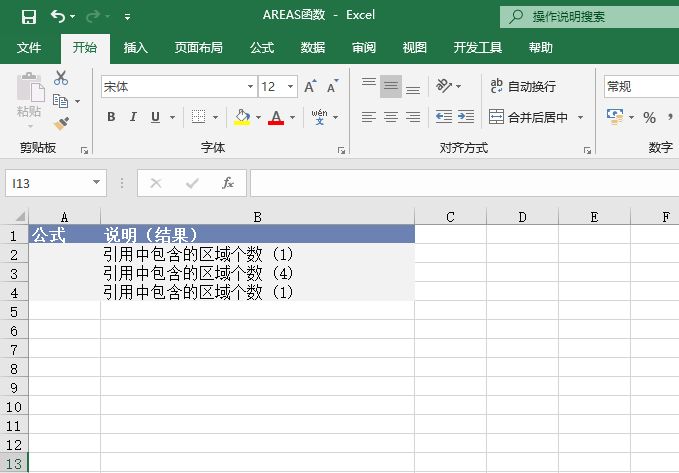Toggle Bold formatting
Viewport: 679px width, 473px height.
click(x=111, y=117)
